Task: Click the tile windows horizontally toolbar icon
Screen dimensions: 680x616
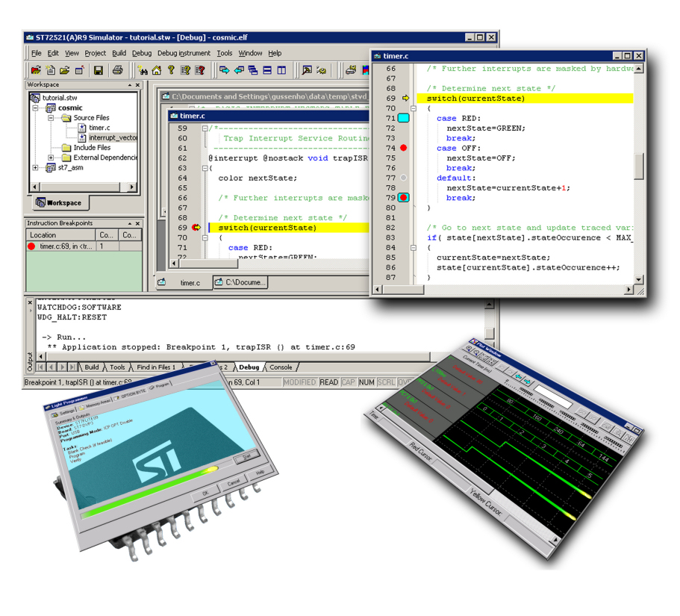Action: (267, 70)
